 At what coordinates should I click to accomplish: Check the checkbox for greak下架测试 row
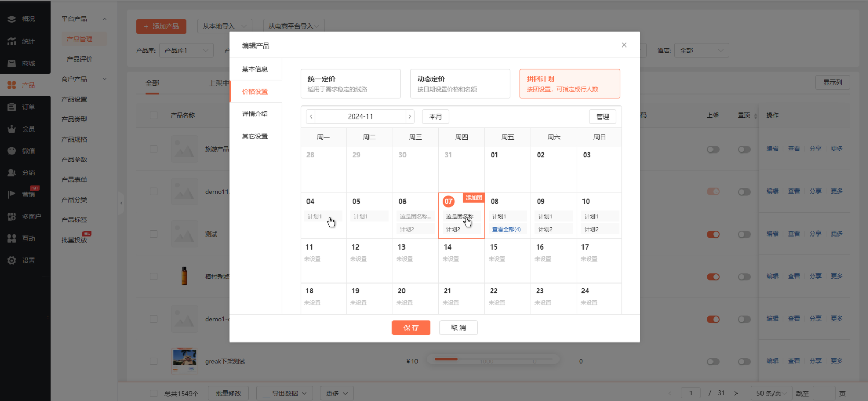[153, 361]
